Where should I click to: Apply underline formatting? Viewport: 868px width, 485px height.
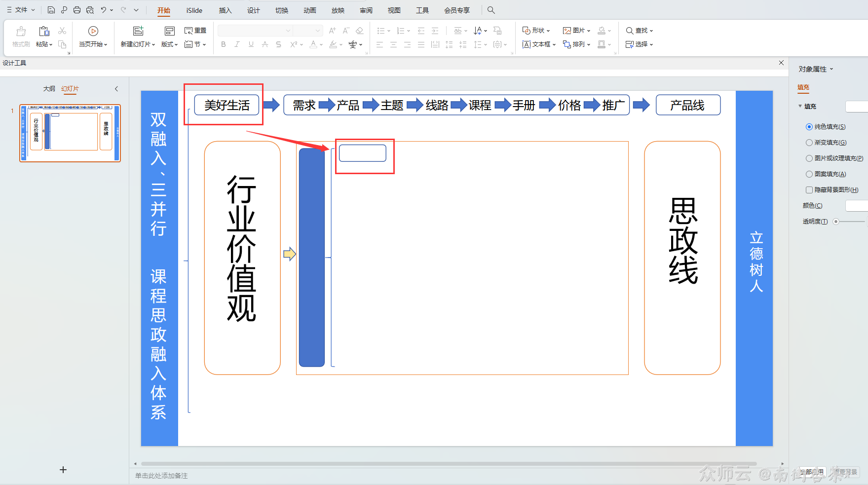point(251,44)
